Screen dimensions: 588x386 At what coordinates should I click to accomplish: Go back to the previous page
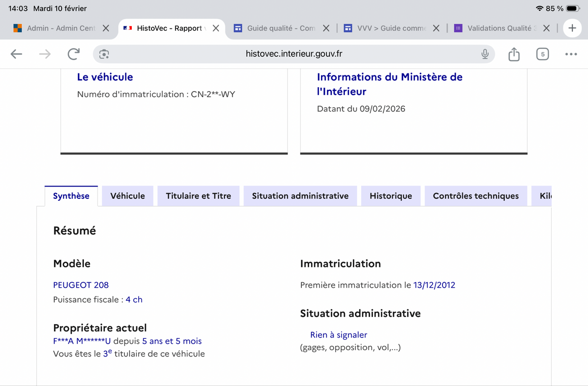pyautogui.click(x=17, y=54)
